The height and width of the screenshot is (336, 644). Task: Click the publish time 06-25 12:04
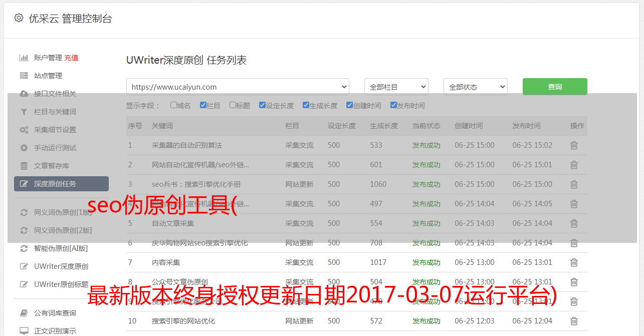coord(532,321)
